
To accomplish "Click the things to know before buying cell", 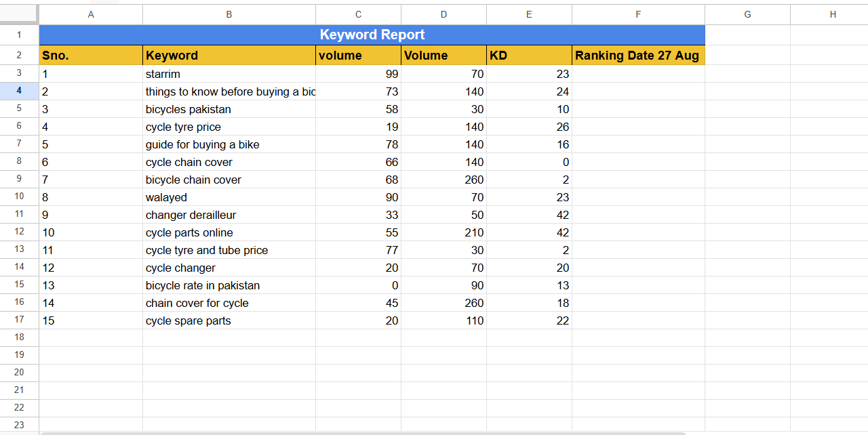I will (x=229, y=91).
